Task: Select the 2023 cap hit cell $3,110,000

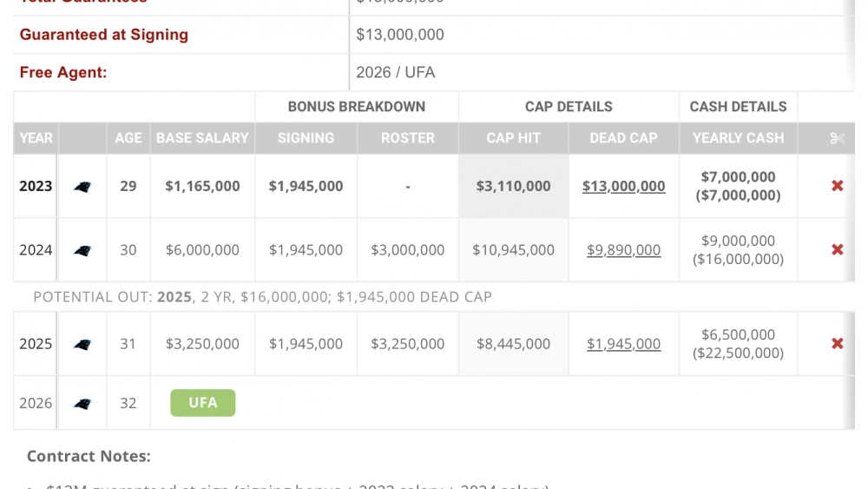Action: coord(513,186)
